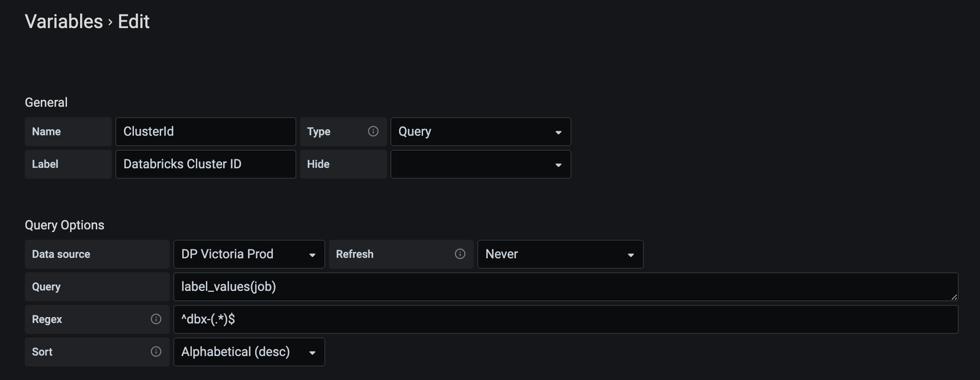Click the Hide label

pyautogui.click(x=318, y=164)
